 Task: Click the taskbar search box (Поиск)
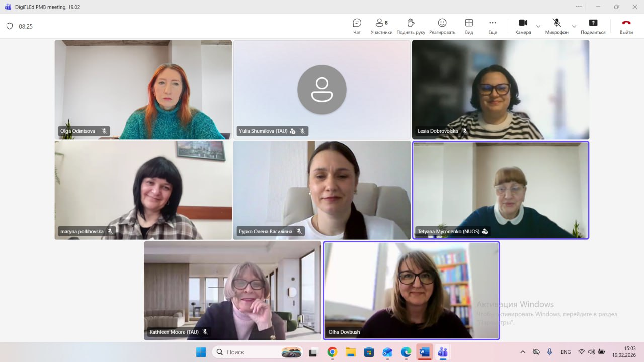point(258,352)
